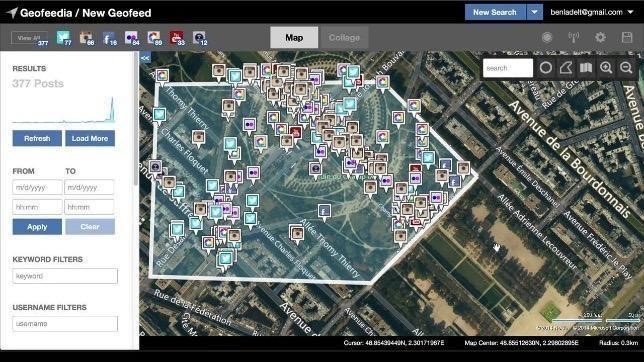This screenshot has height=362, width=644.
Task: Toggle the Facebook source filter showing 16
Action: (x=109, y=38)
